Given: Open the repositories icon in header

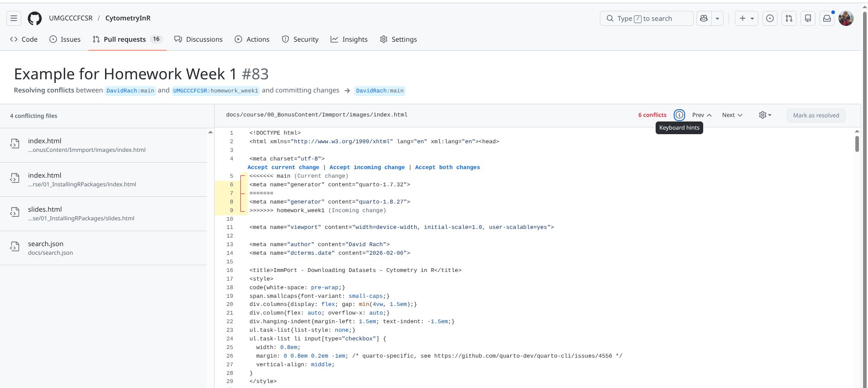Looking at the screenshot, I should pyautogui.click(x=808, y=18).
